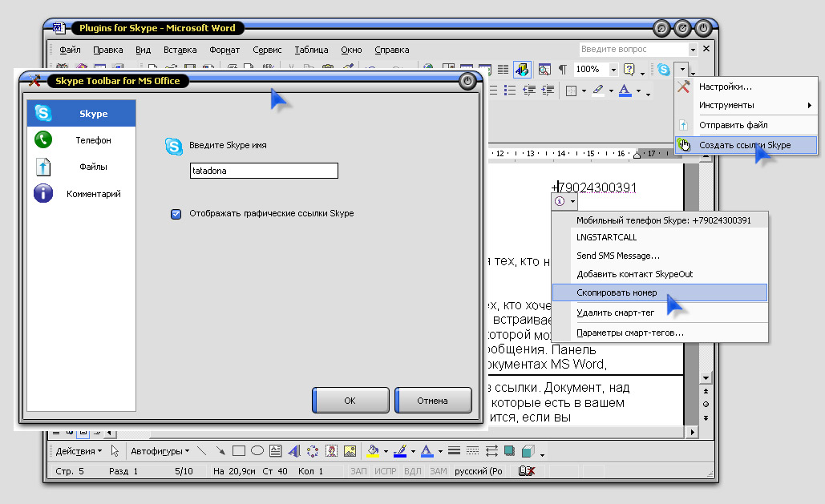Click the Skype icon in Word toolbar
The width and height of the screenshot is (825, 504).
pos(664,69)
